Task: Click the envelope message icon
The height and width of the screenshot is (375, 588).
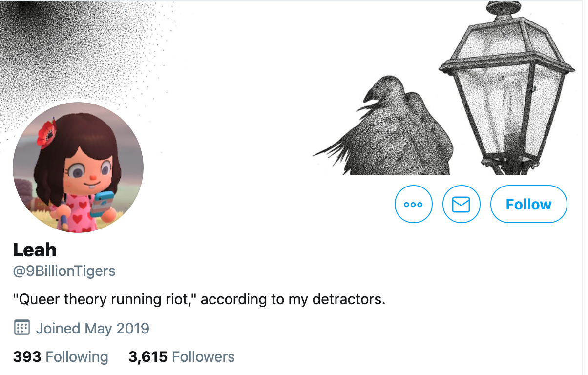Action: (461, 204)
